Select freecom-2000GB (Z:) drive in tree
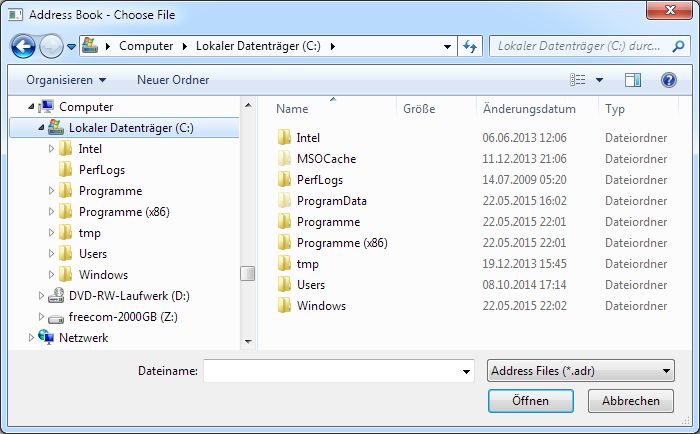The width and height of the screenshot is (700, 434). tap(123, 317)
